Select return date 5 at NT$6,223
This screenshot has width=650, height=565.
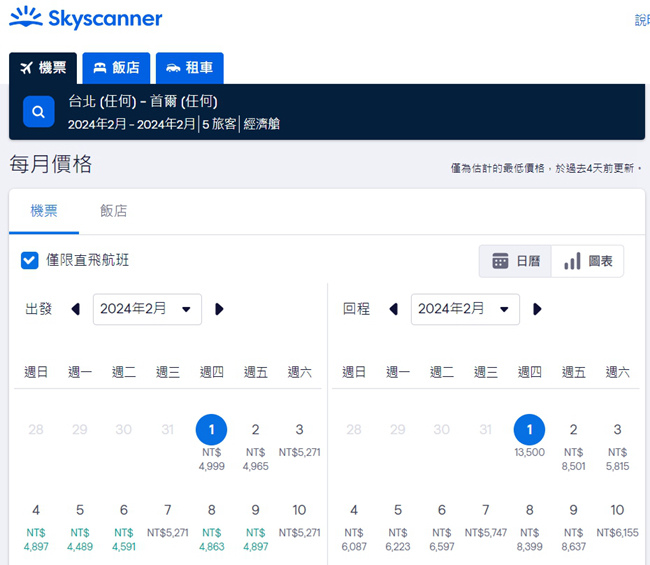click(398, 529)
